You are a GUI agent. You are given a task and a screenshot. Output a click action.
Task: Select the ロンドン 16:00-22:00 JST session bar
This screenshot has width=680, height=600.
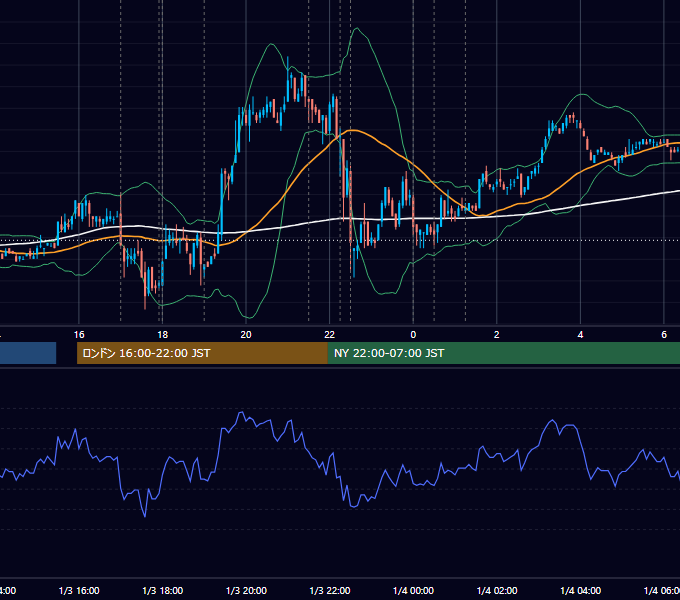[x=202, y=353]
